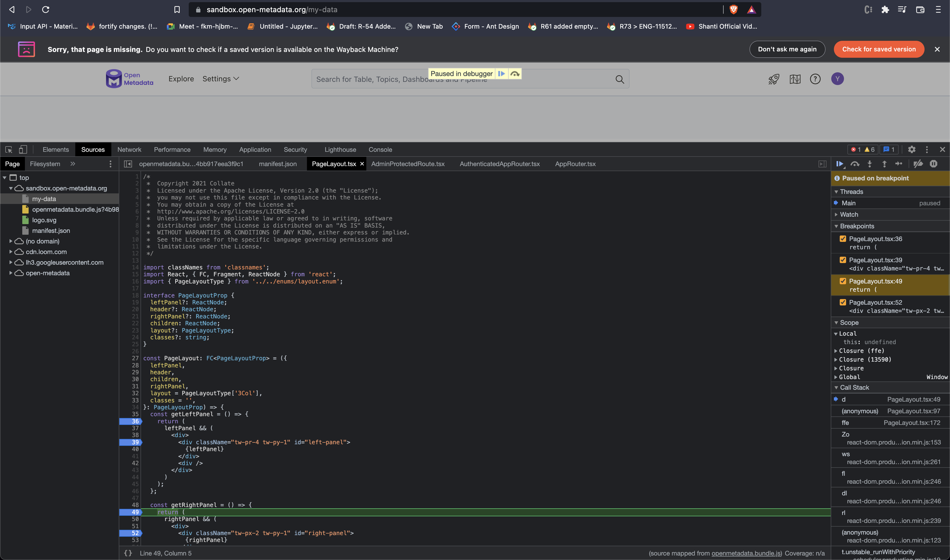950x560 pixels.
Task: Open the browser extensions puzzle icon
Action: (x=885, y=10)
